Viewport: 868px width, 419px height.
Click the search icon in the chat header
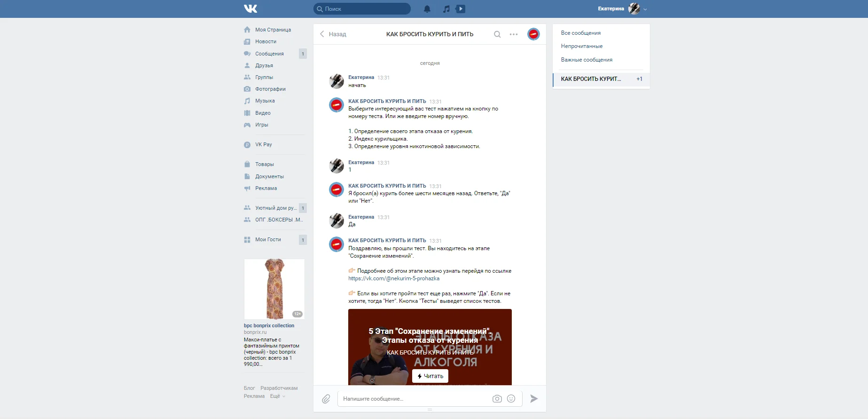497,34
